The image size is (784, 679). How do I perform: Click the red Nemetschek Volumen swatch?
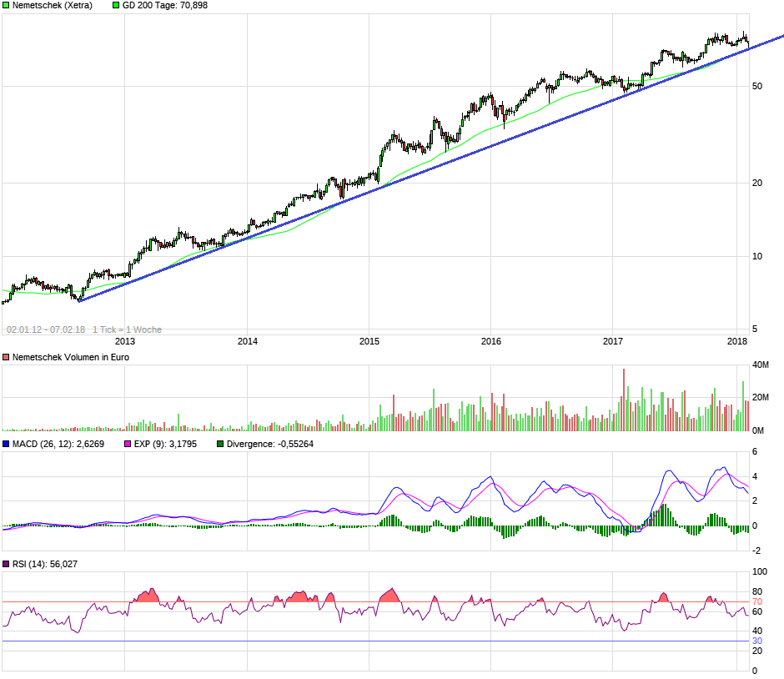pyautogui.click(x=6, y=357)
